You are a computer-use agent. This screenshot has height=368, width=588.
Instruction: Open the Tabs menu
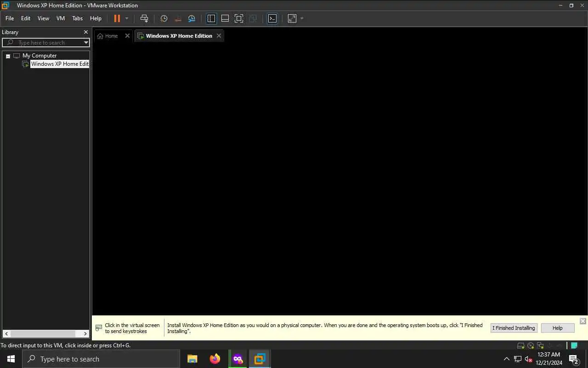click(78, 18)
